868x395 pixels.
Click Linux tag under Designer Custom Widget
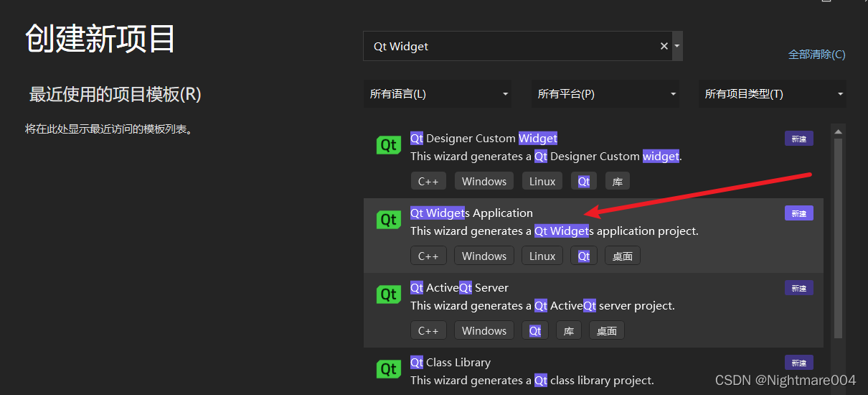(x=542, y=181)
